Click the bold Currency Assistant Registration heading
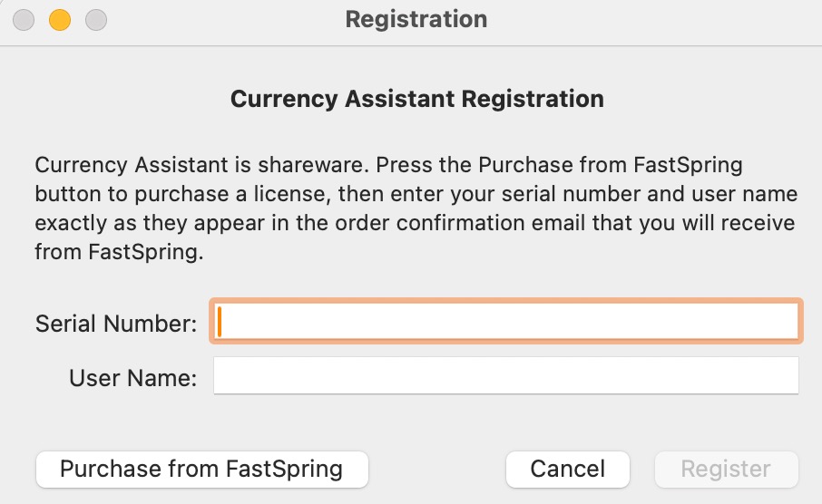 pyautogui.click(x=416, y=98)
